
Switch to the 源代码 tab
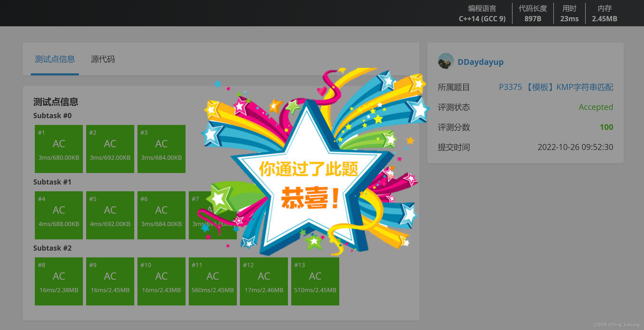click(x=103, y=59)
